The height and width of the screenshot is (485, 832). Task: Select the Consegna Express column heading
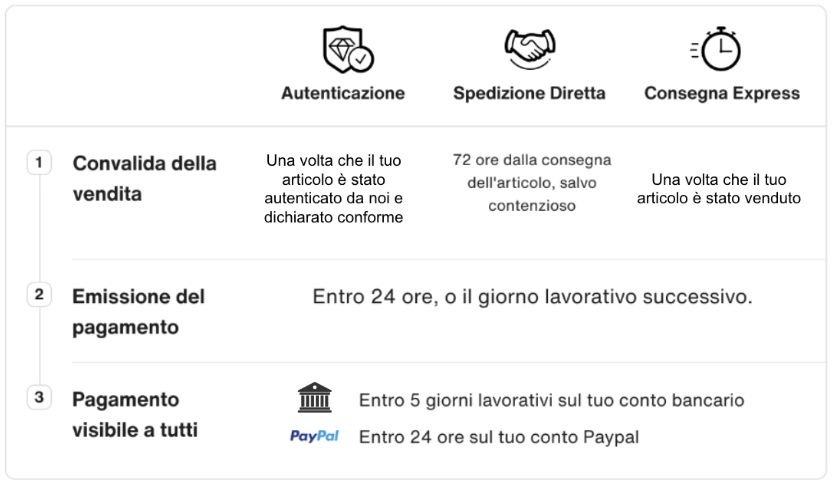click(722, 93)
